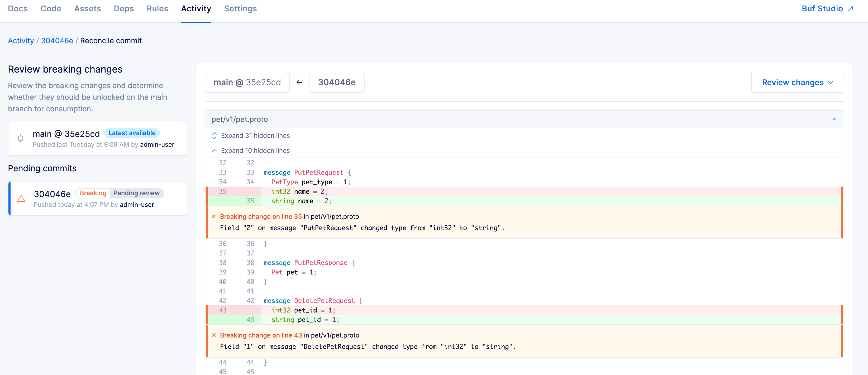Screen dimensions: 868x375
Task: Open the Assets tab
Action: click(x=88, y=8)
